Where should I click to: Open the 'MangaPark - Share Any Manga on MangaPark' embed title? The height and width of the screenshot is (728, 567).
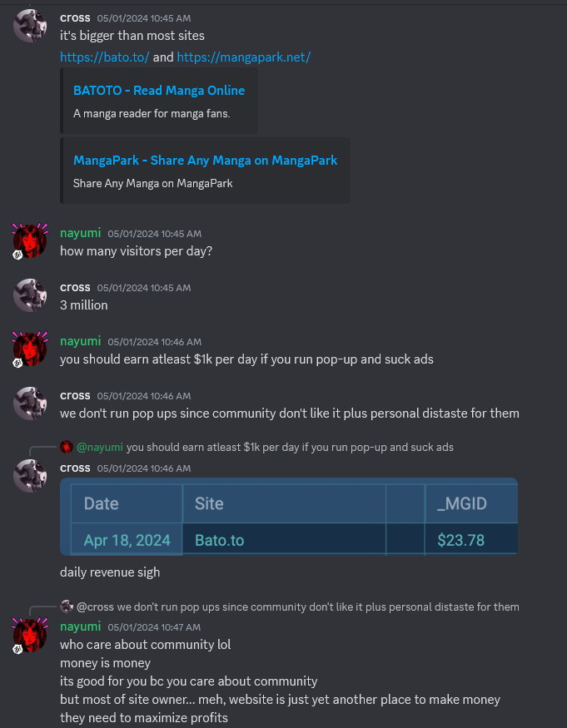(x=206, y=161)
